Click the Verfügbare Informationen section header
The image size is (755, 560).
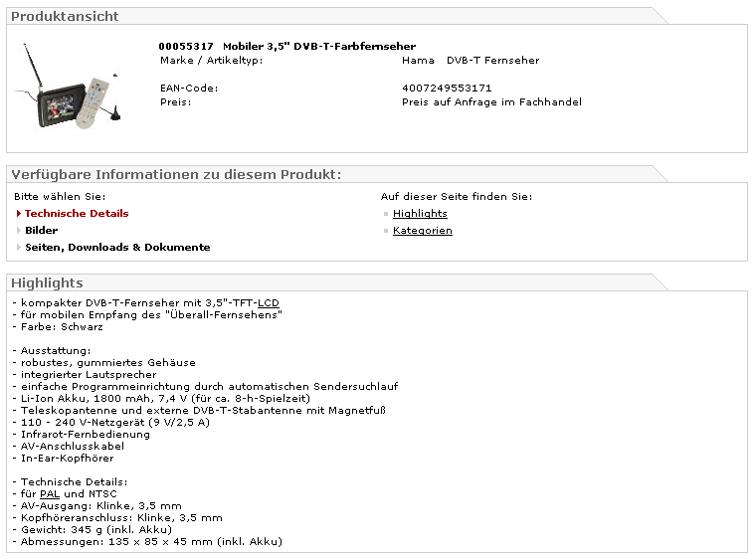coord(176,175)
